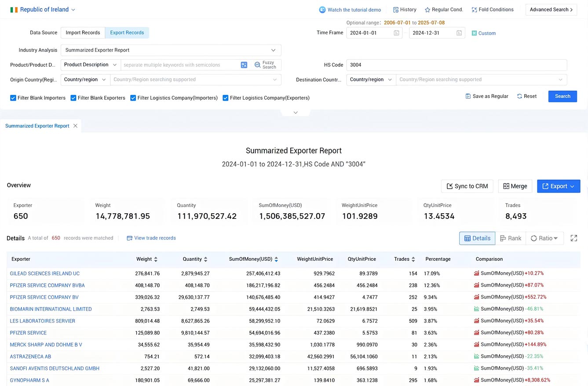Click the Fuzzy Search icon
Image resolution: width=588 pixels, height=386 pixels.
257,65
